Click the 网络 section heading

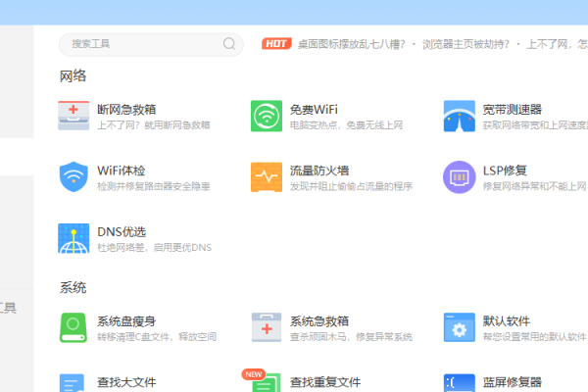[x=73, y=76]
